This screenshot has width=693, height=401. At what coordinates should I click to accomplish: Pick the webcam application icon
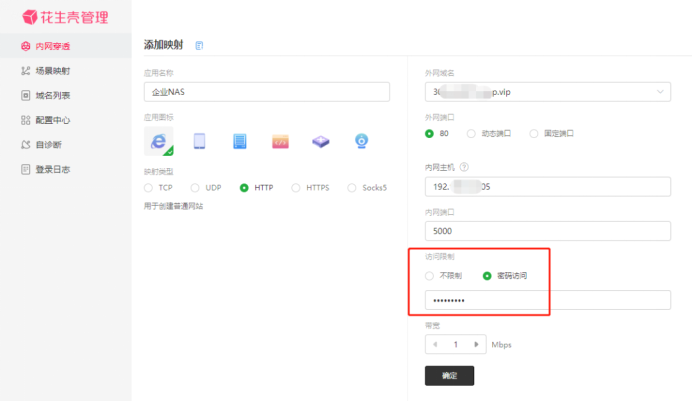[x=361, y=142]
